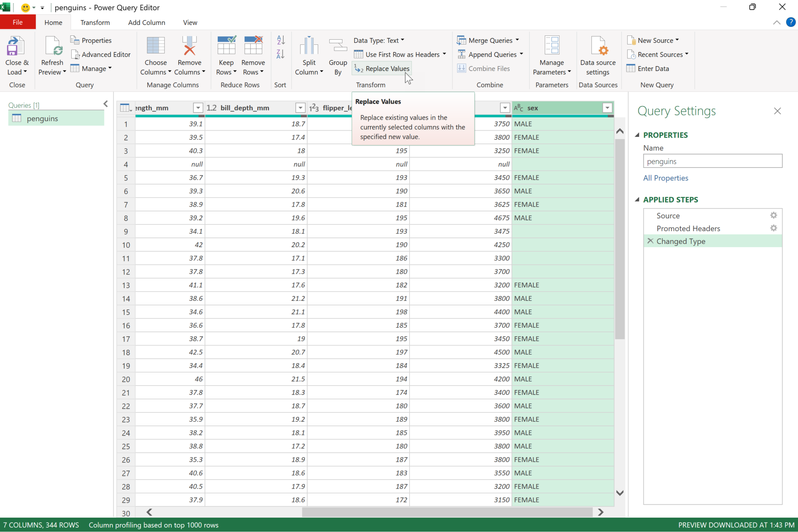Click the Add Column tab in ribbon

147,22
